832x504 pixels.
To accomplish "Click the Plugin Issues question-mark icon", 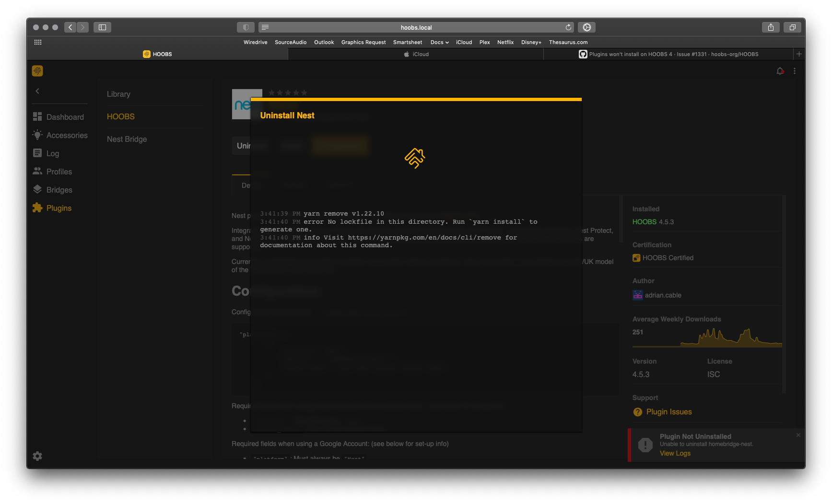I will [637, 412].
